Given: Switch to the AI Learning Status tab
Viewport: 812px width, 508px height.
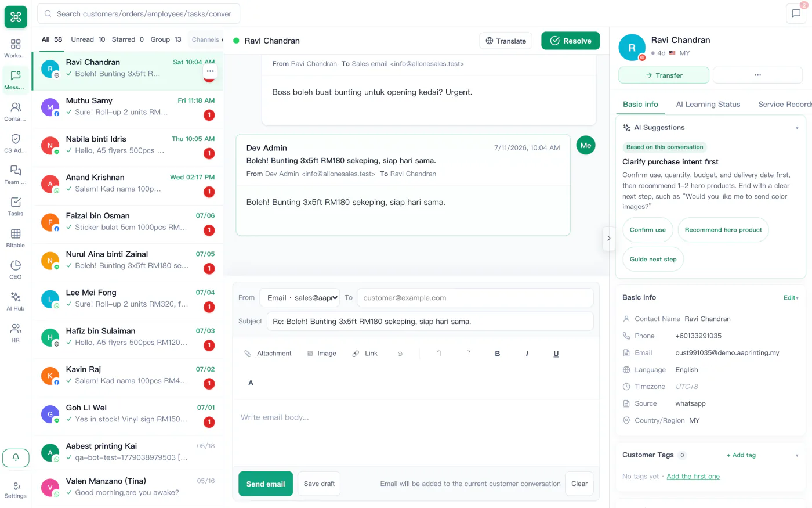Looking at the screenshot, I should point(708,105).
